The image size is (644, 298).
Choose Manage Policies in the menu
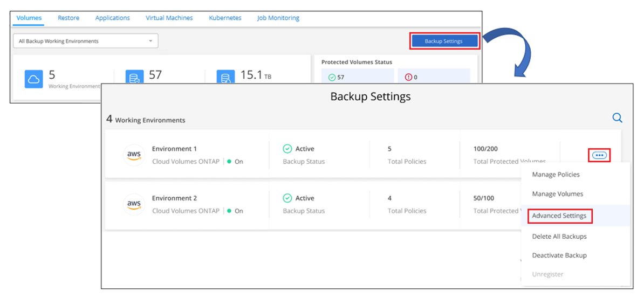click(556, 175)
